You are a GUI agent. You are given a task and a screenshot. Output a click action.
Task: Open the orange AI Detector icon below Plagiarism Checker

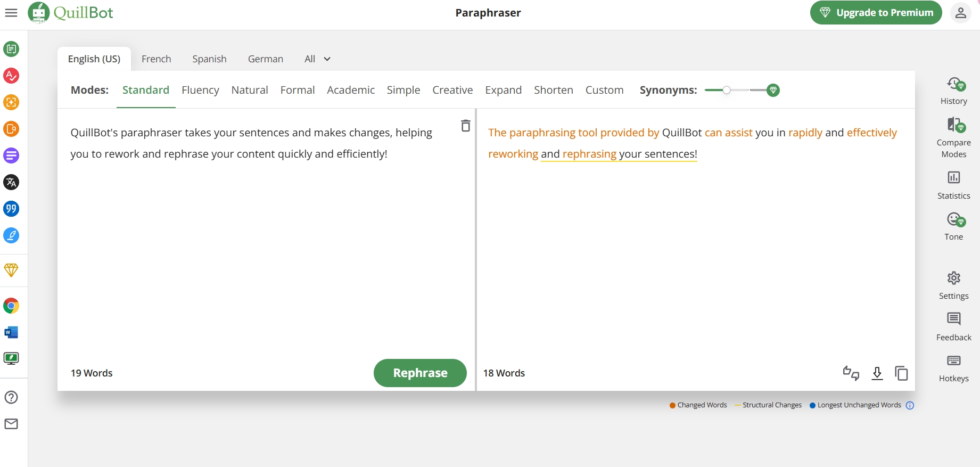tap(11, 129)
